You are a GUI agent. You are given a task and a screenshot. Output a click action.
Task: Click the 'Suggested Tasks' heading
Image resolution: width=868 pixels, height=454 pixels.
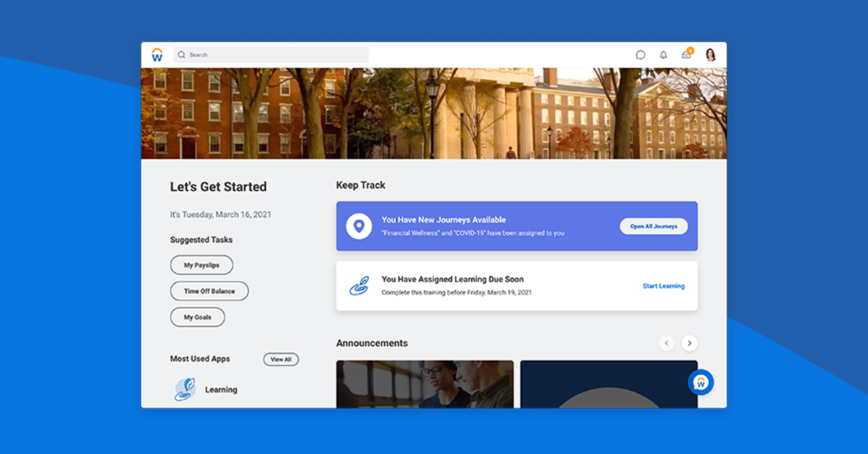coord(201,240)
